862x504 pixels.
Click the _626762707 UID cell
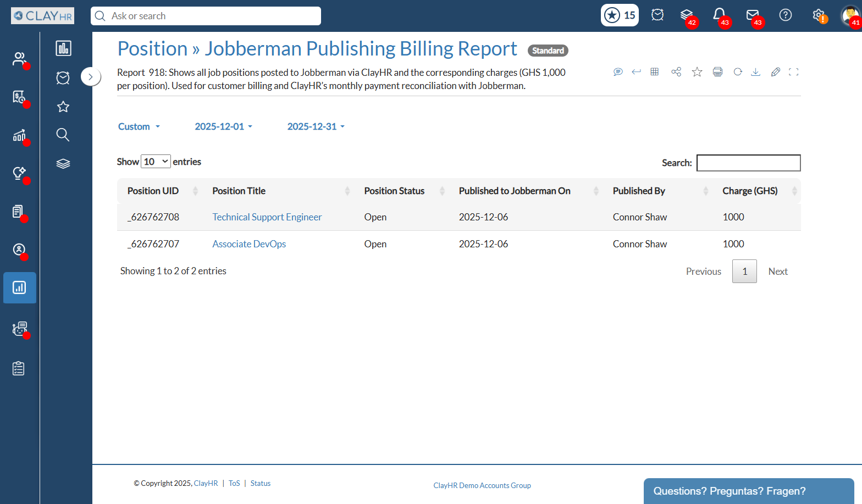point(153,244)
